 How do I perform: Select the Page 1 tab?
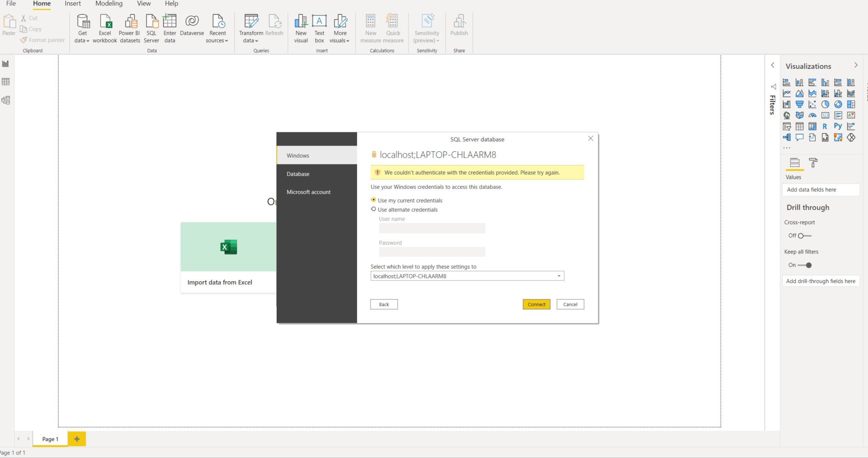coord(51,439)
